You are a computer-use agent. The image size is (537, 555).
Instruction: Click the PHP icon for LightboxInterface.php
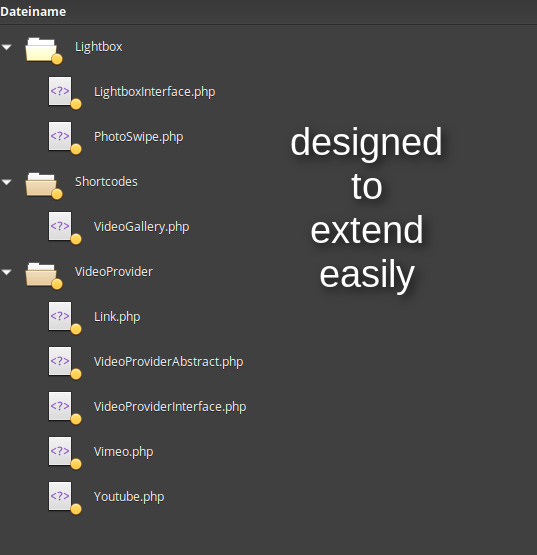pyautogui.click(x=64, y=93)
